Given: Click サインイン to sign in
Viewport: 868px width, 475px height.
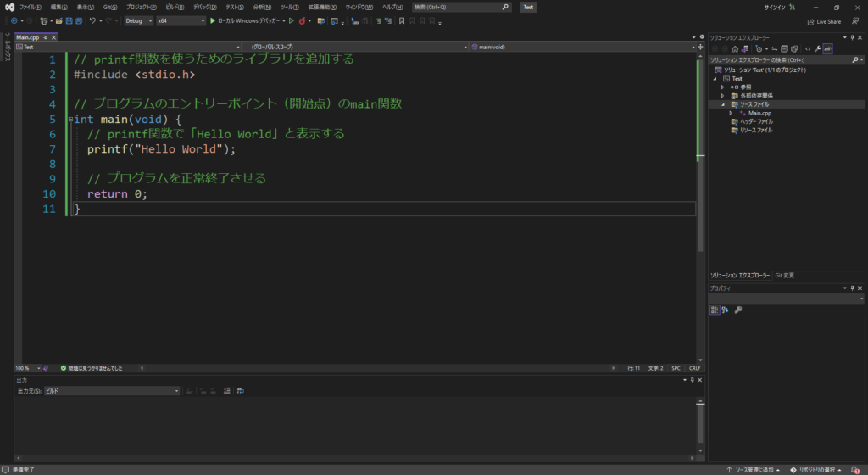Looking at the screenshot, I should pos(774,7).
